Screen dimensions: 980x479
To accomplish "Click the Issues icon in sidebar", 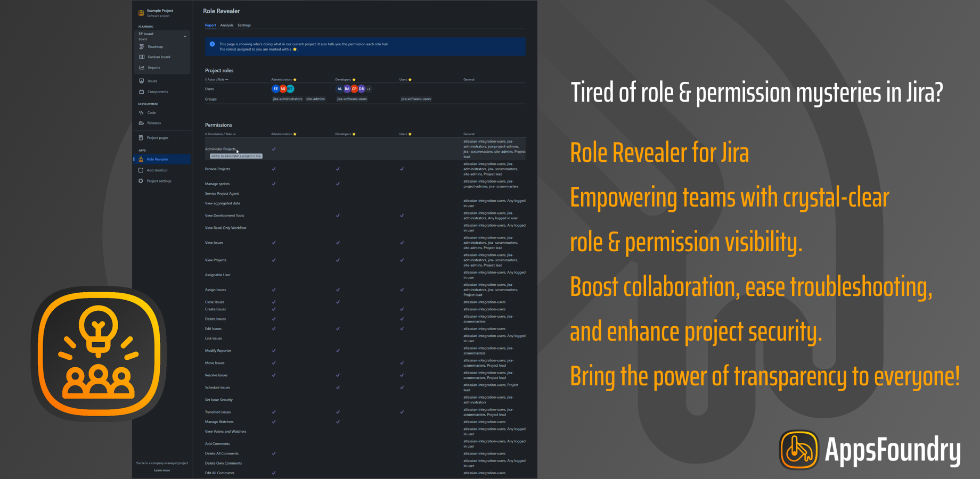I will point(142,81).
